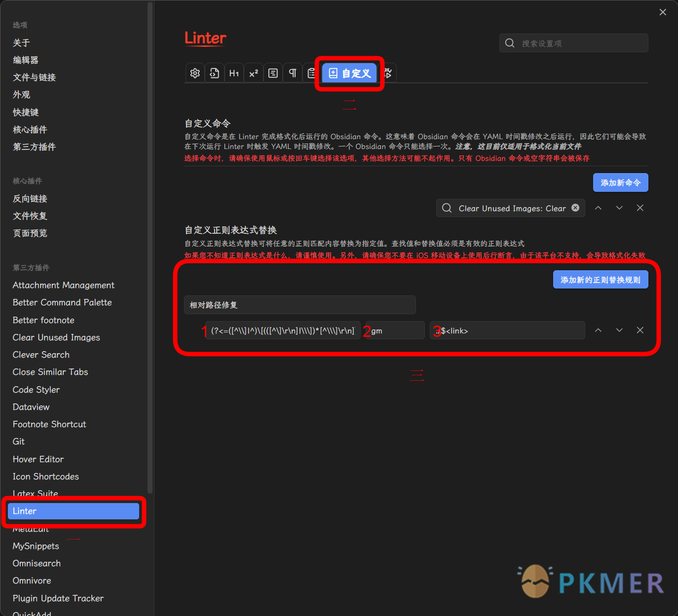Open the pilcrow spacing rules tab
The image size is (678, 616).
(293, 73)
